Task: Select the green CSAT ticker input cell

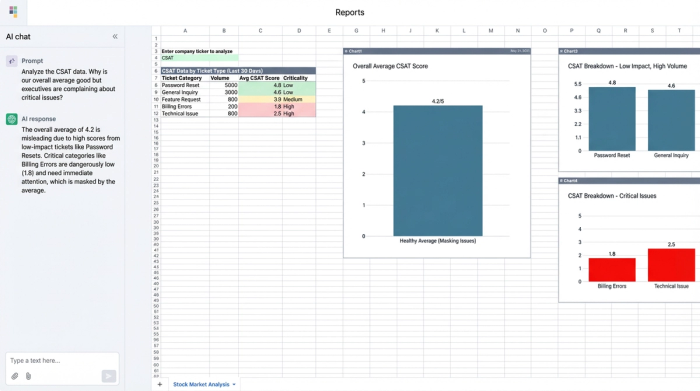Action: (x=200, y=58)
